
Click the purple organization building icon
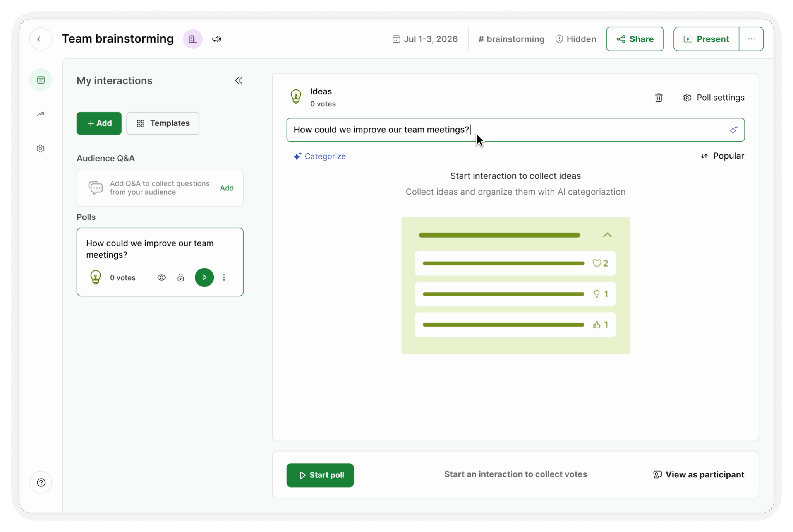192,39
